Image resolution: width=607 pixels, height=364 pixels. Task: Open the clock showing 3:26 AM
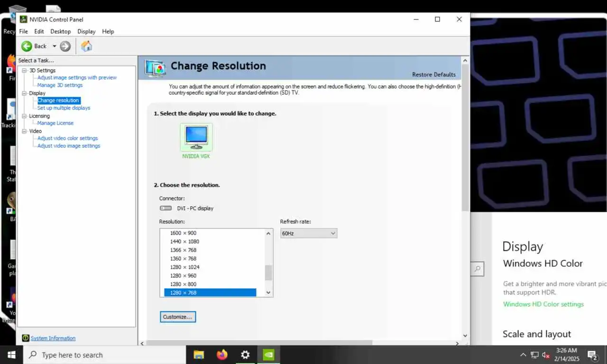click(x=566, y=355)
